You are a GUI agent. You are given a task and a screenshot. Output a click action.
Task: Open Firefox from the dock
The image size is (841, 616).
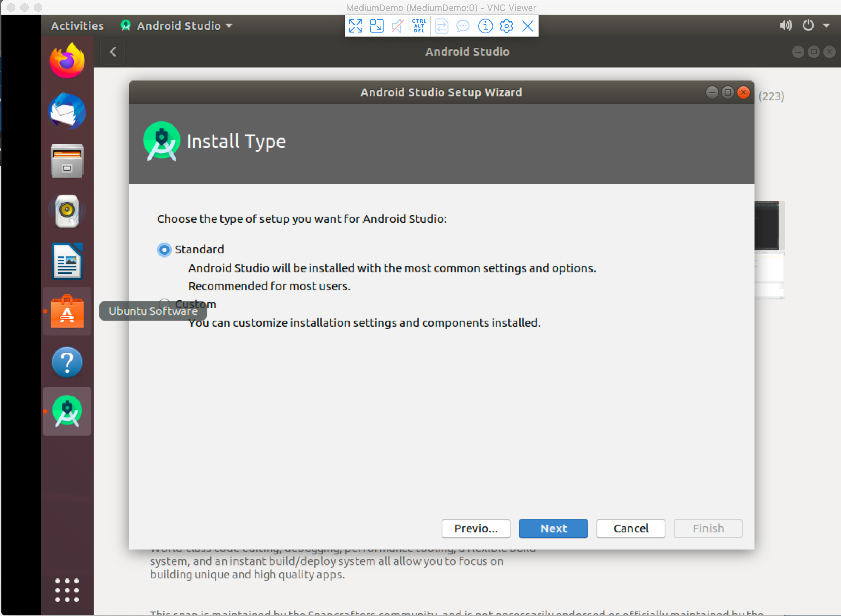67,61
